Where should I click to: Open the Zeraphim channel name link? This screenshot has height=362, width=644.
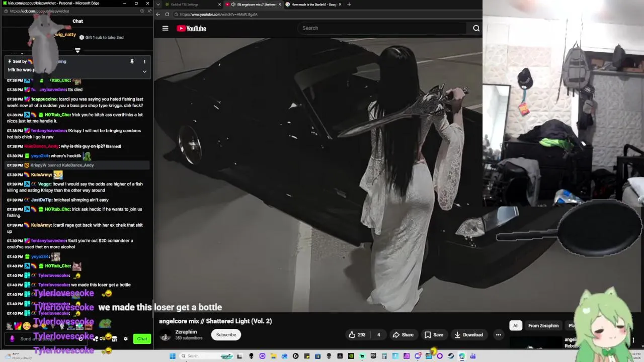pyautogui.click(x=186, y=332)
